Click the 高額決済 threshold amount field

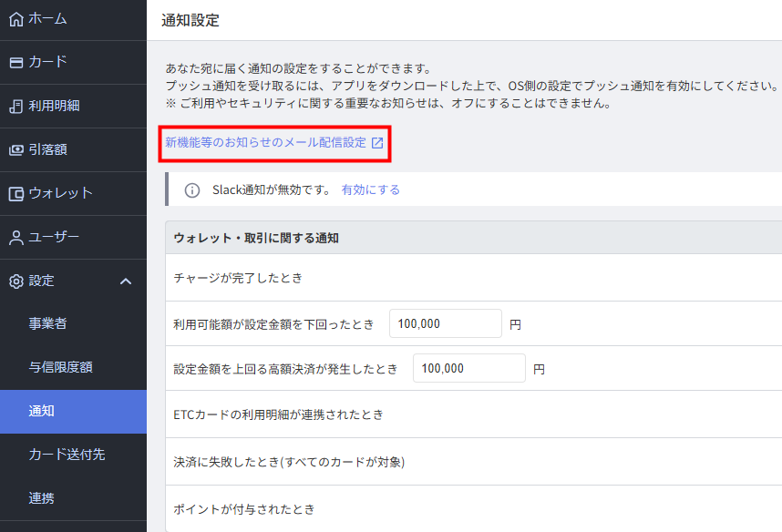(468, 368)
